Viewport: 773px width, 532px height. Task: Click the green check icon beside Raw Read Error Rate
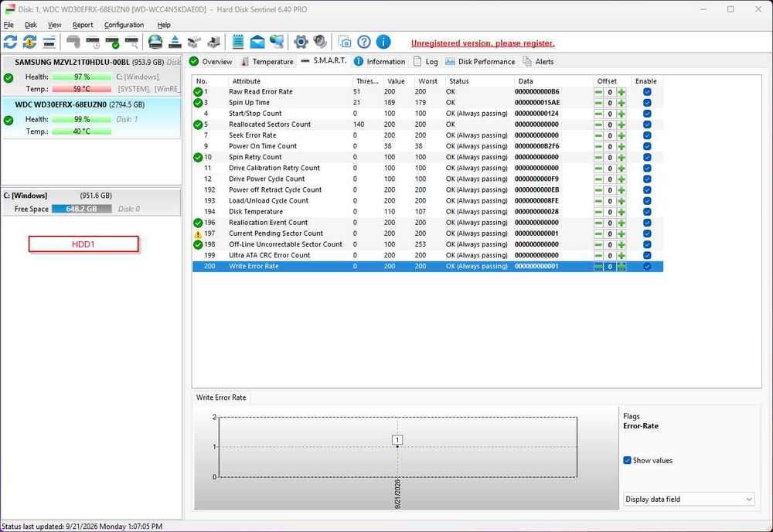click(x=198, y=92)
